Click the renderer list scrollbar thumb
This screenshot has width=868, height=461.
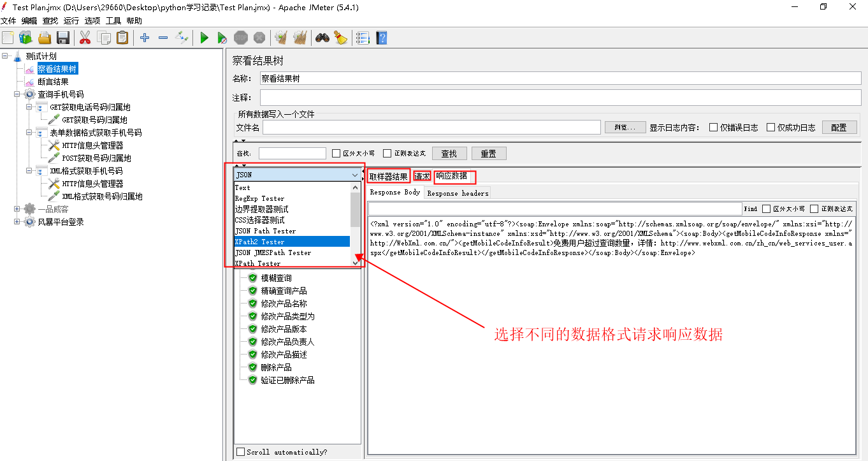point(356,210)
